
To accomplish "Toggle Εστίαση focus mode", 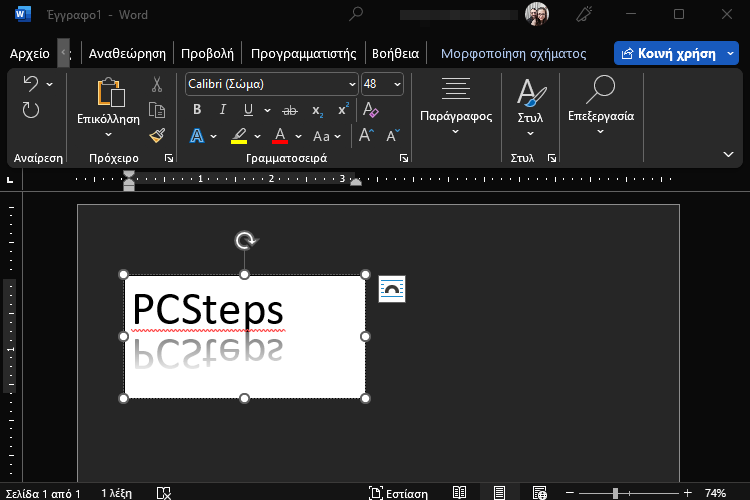I will point(398,493).
